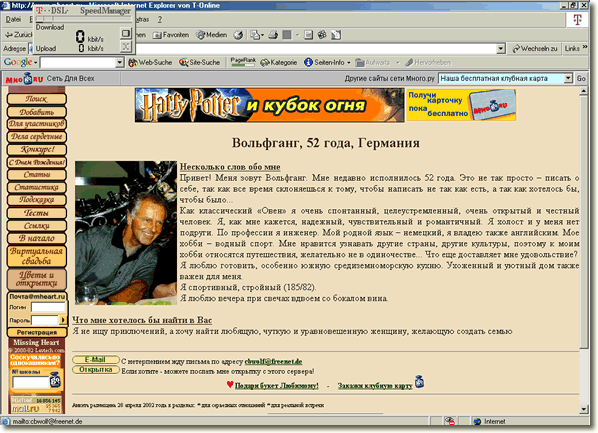
Task: Open Для участников in sidebar
Action: pyautogui.click(x=37, y=124)
